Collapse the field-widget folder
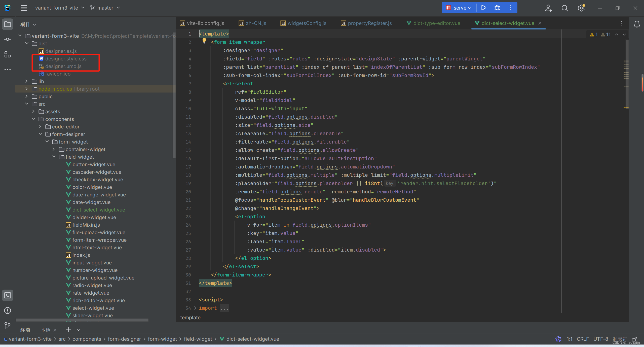The height and width of the screenshot is (347, 644). pos(54,157)
